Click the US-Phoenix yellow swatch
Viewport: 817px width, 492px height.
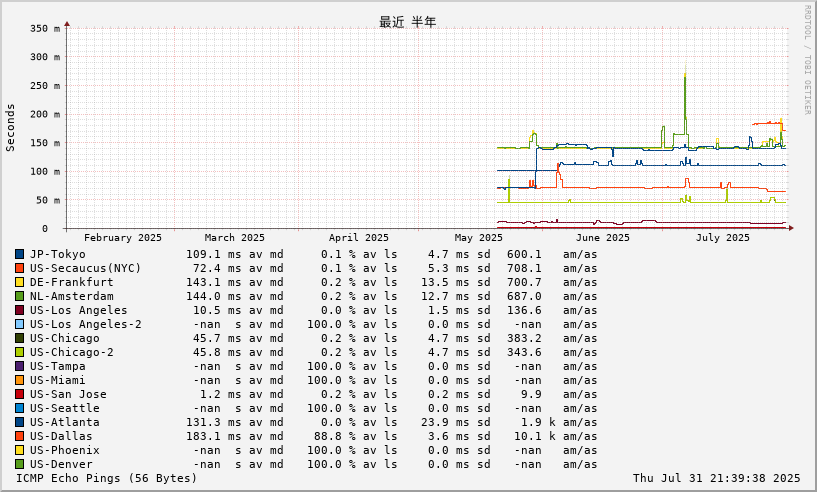click(19, 451)
